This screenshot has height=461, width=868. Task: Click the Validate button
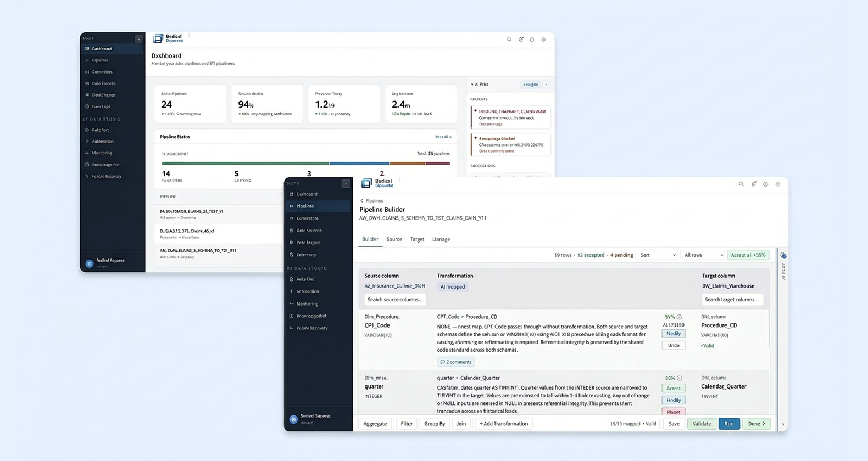click(702, 424)
